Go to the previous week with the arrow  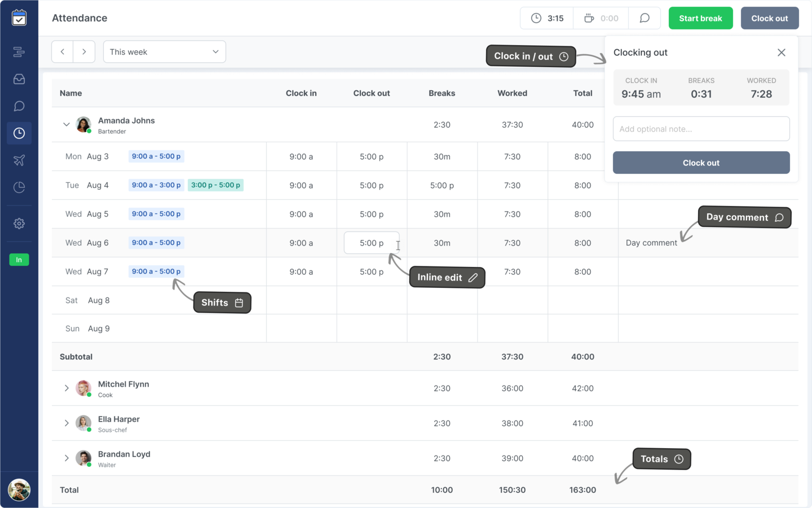(62, 51)
